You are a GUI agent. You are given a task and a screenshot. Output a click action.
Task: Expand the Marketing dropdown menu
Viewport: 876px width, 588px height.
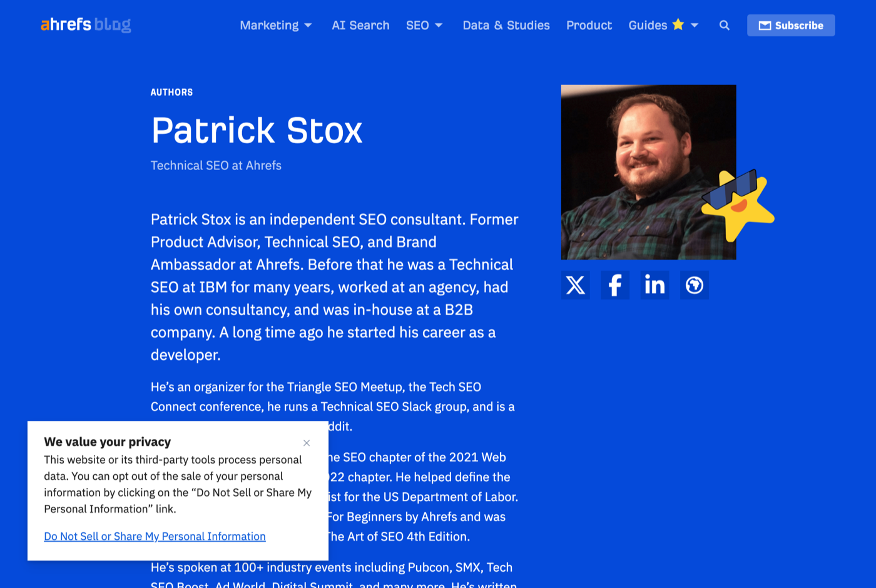pos(276,26)
